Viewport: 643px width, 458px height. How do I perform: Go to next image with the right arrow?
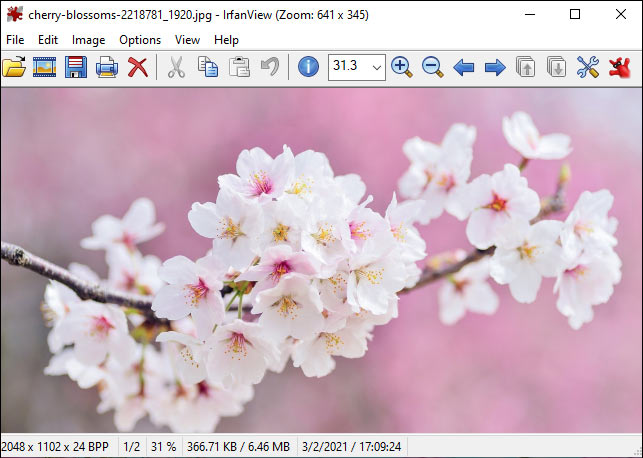point(495,67)
